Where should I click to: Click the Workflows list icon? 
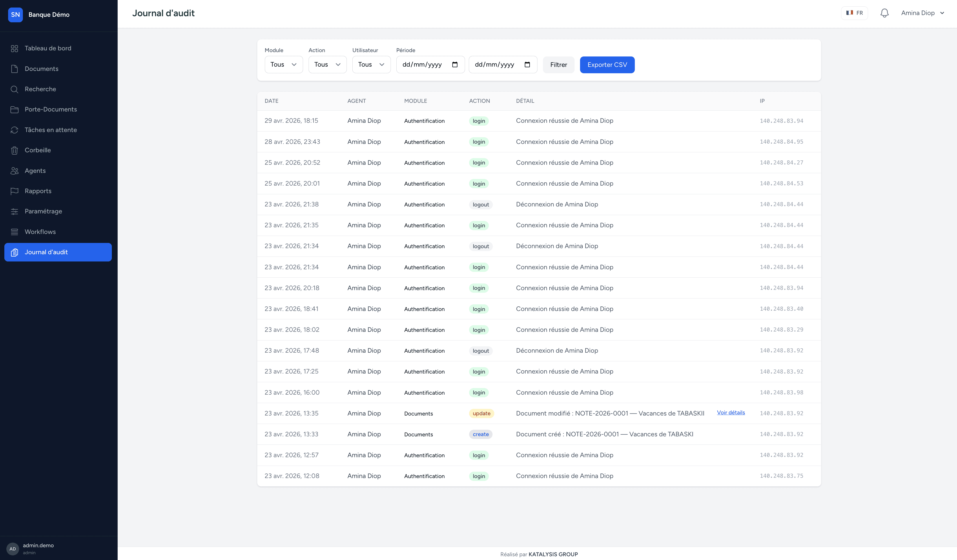click(x=14, y=232)
